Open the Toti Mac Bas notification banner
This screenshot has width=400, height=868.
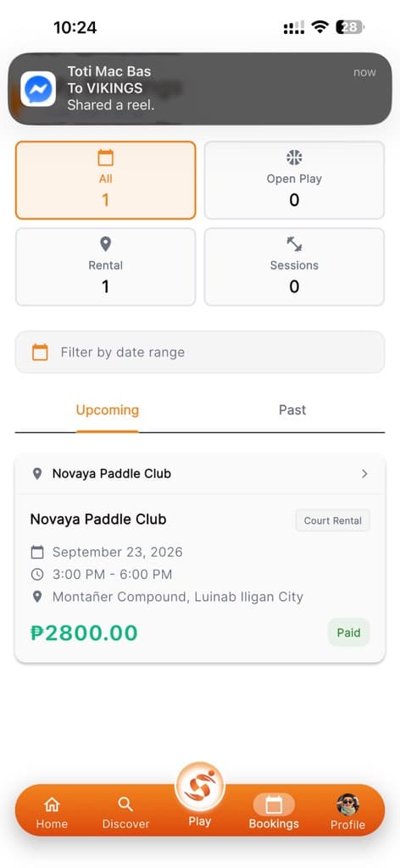click(x=200, y=88)
